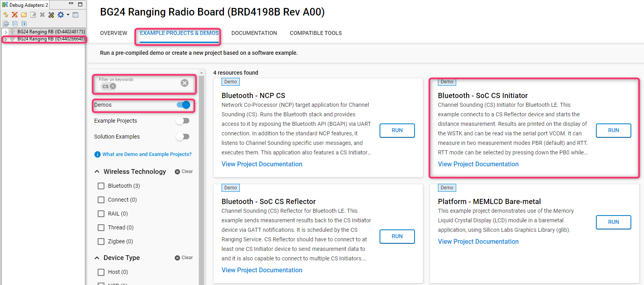The height and width of the screenshot is (285, 644).
Task: Run the Bluetooth - SoC CS Initiator demo
Action: click(613, 130)
